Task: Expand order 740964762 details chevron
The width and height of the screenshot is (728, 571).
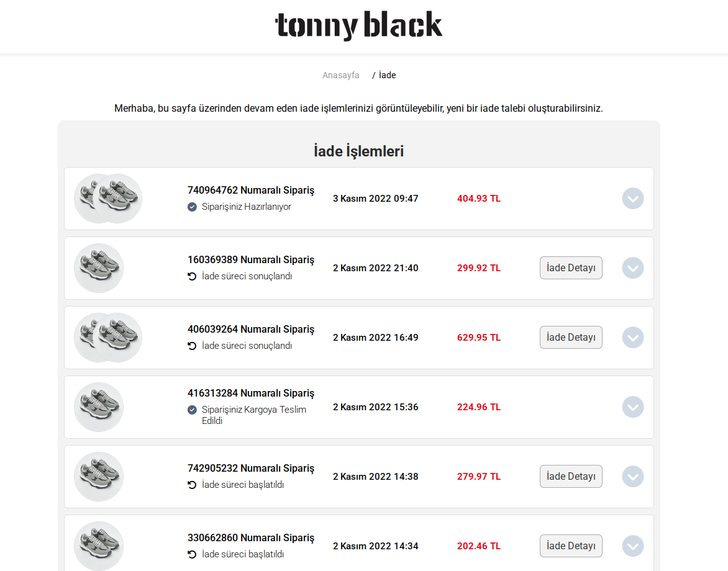Action: point(632,199)
